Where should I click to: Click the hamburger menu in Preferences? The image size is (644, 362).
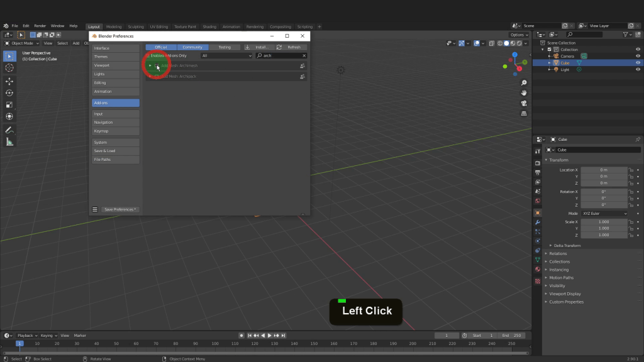pyautogui.click(x=95, y=209)
